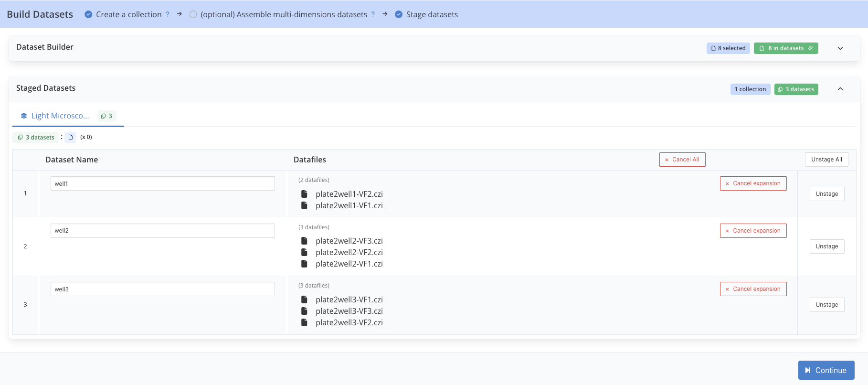
Task: Edit the well2 dataset name field
Action: point(163,231)
